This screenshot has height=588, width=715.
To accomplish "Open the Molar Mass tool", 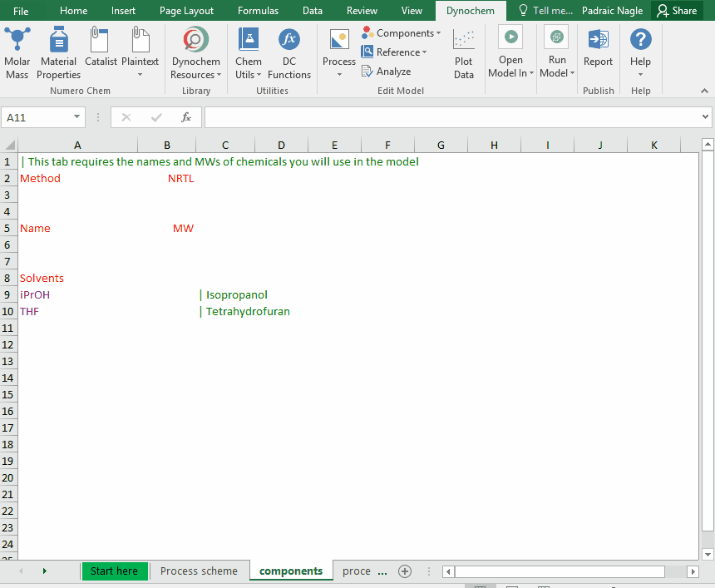I will coord(17,52).
